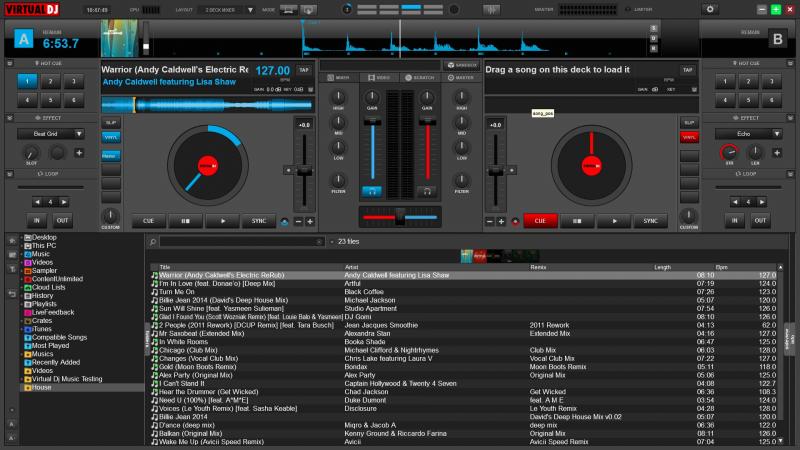The width and height of the screenshot is (800, 450).
Task: Play deck A with the play button
Action: tap(223, 221)
